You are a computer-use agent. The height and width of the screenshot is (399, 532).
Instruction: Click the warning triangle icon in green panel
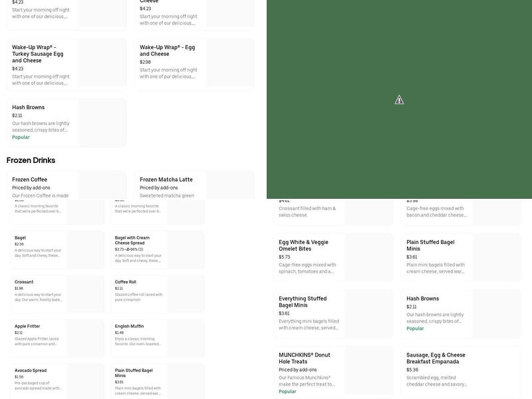(x=399, y=100)
